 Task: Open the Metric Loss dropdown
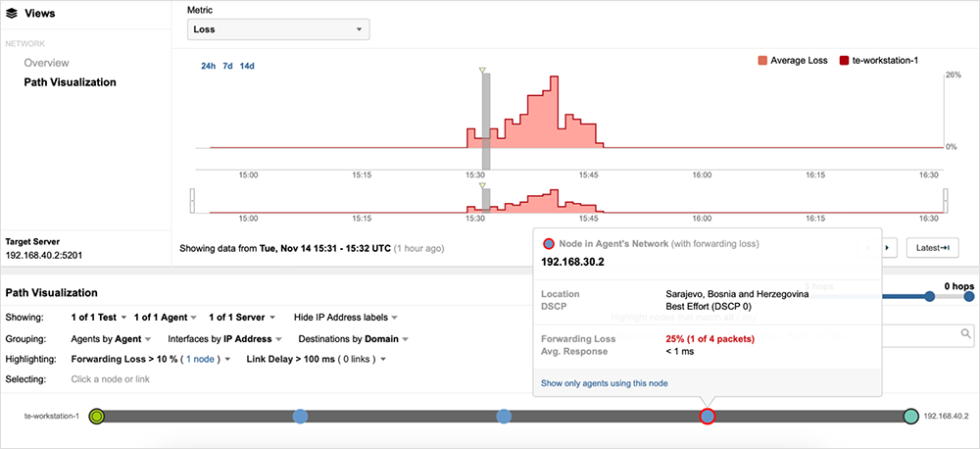[x=278, y=29]
